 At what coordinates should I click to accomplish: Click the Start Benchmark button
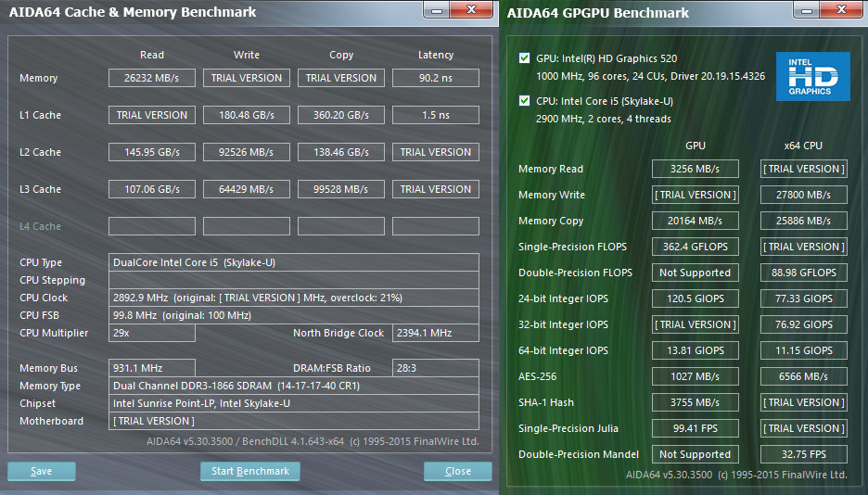click(250, 471)
